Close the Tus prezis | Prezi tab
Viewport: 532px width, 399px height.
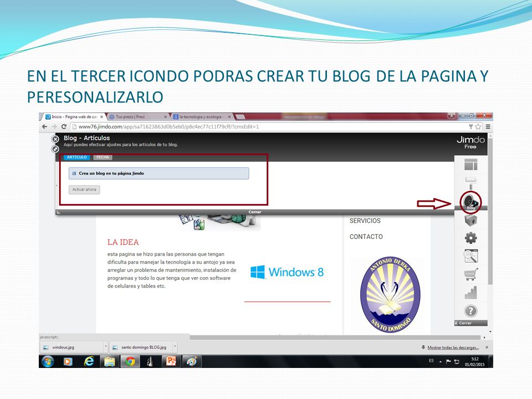[166, 117]
